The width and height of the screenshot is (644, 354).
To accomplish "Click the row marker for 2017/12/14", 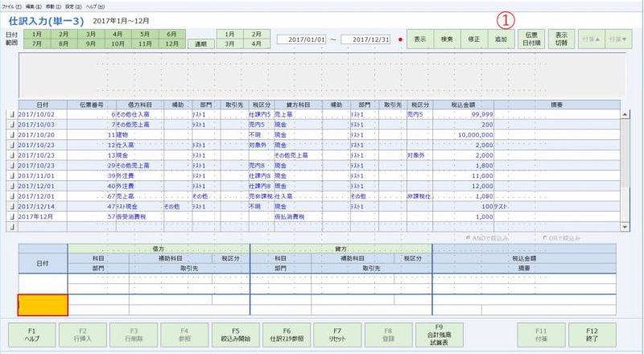I will 12,207.
